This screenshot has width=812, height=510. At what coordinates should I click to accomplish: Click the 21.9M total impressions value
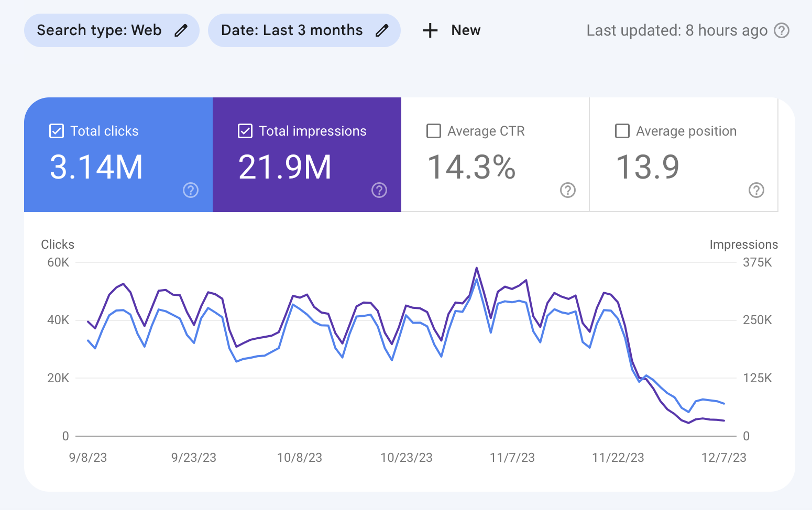285,168
